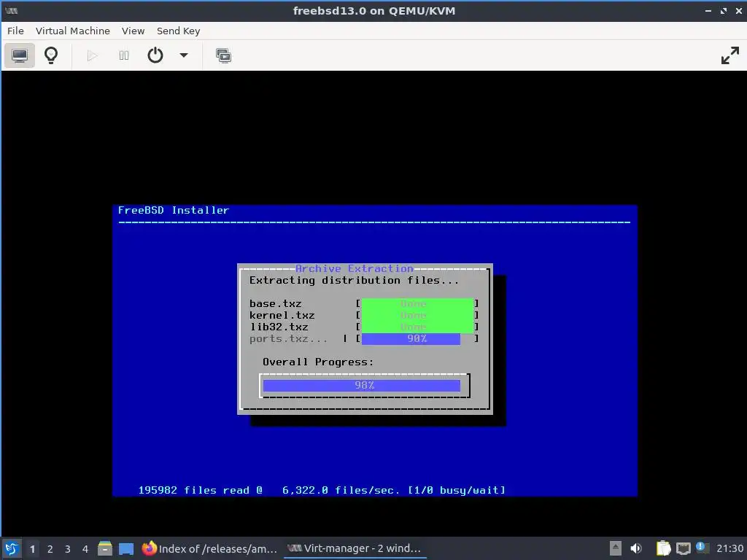The height and width of the screenshot is (560, 747).
Task: Click the 21:30 clock
Action: 729,548
